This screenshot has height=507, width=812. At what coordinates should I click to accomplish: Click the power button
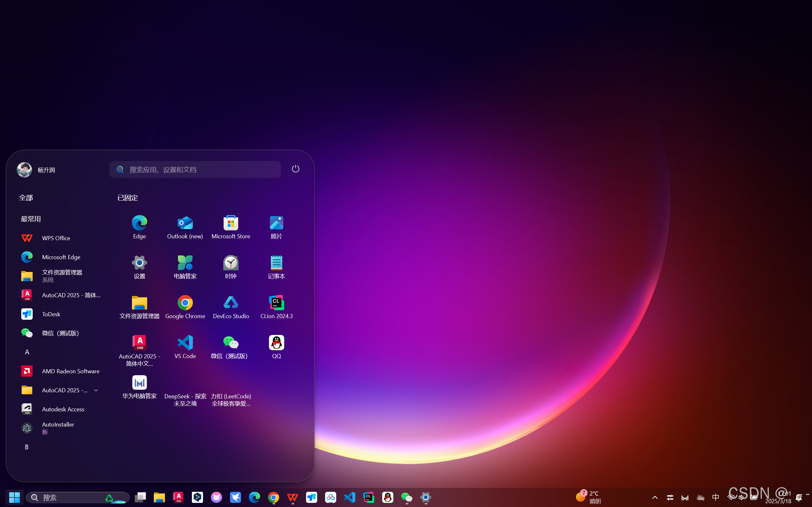(x=295, y=169)
